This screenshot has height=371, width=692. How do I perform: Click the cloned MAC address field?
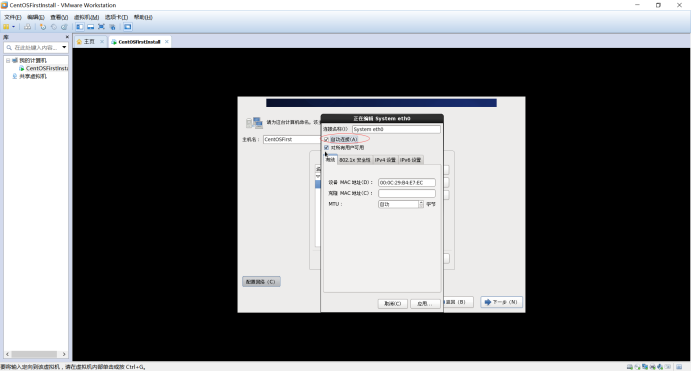[406, 194]
